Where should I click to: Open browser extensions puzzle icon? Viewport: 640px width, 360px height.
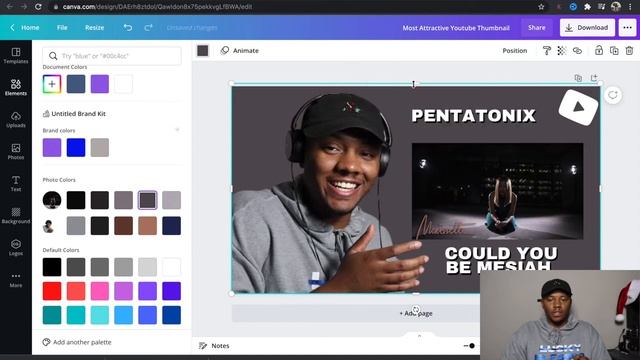(x=587, y=7)
